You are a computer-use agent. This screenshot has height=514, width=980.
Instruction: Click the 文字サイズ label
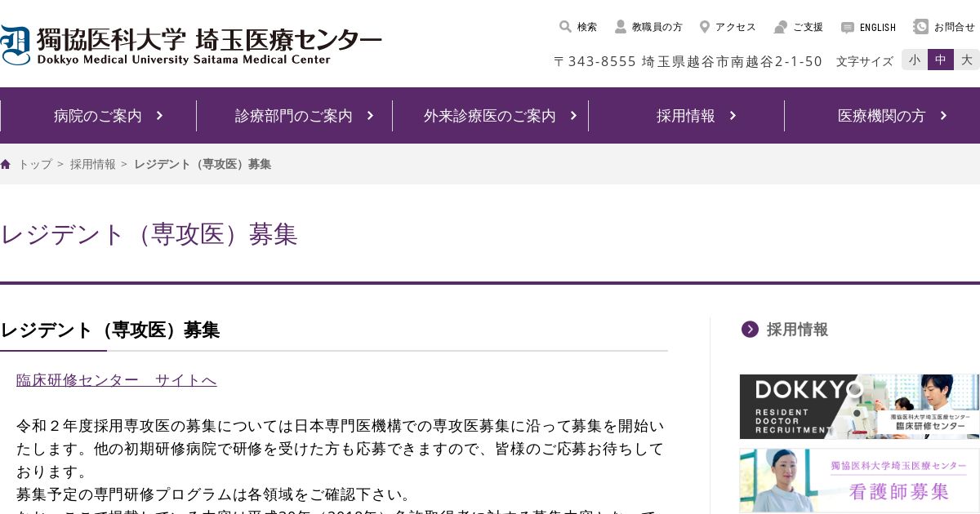865,61
